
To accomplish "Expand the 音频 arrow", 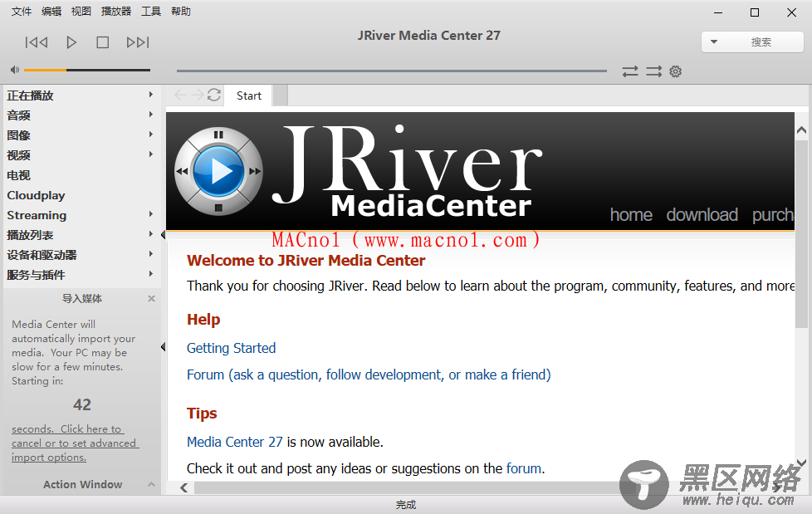I will [x=151, y=115].
